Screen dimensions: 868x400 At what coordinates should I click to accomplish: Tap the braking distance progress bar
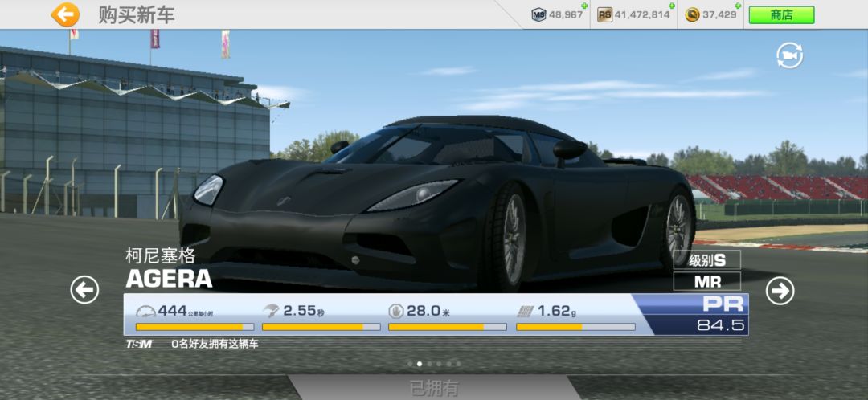click(448, 327)
